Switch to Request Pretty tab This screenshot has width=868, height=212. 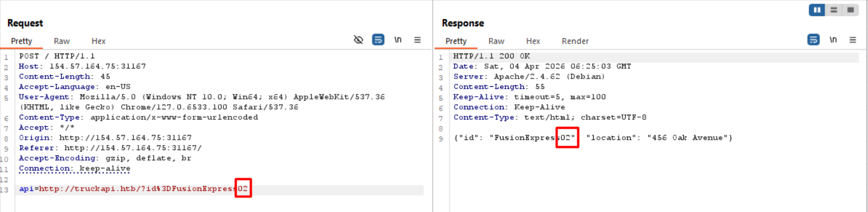[22, 41]
